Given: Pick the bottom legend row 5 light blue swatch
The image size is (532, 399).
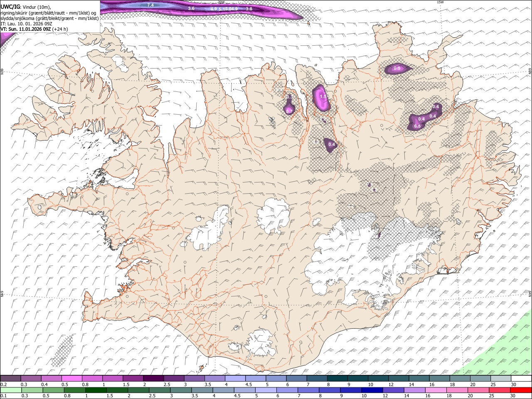Looking at the screenshot, I should (266, 390).
